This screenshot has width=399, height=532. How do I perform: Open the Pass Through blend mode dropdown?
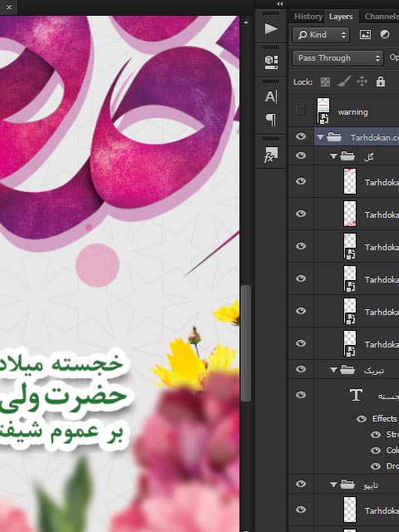(337, 58)
